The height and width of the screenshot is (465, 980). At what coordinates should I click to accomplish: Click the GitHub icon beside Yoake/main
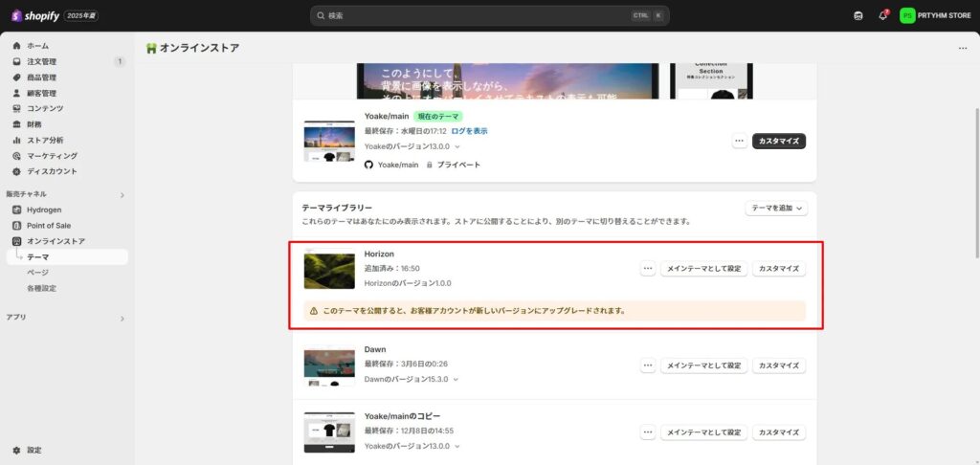pos(368,165)
